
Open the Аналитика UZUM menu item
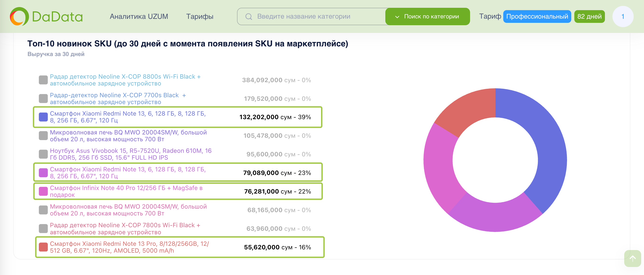pos(139,16)
